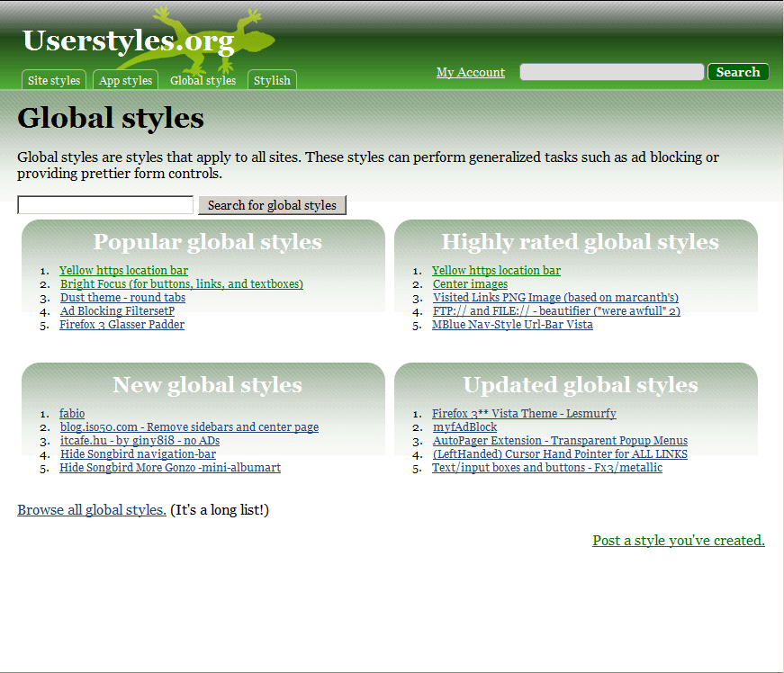This screenshot has width=784, height=673.
Task: Click Search for global styles button
Action: click(x=272, y=205)
